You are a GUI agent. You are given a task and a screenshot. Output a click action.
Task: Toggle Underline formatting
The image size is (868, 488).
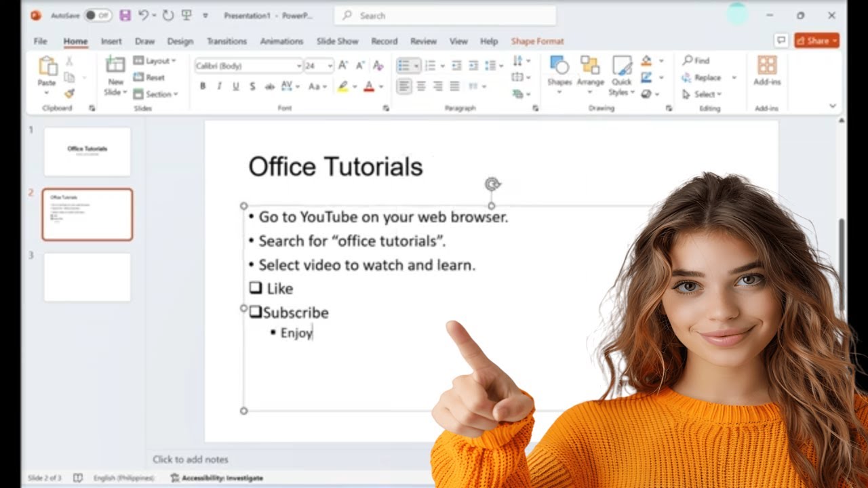pyautogui.click(x=236, y=86)
